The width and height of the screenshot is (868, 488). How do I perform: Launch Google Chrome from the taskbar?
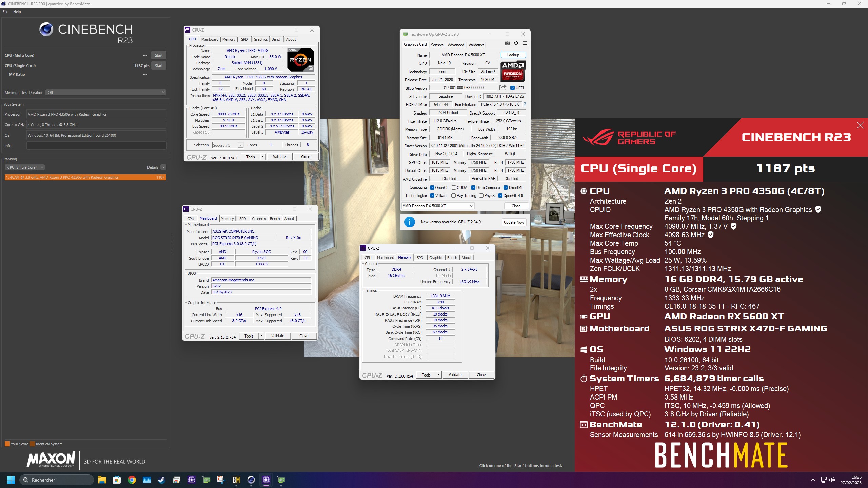(x=132, y=480)
